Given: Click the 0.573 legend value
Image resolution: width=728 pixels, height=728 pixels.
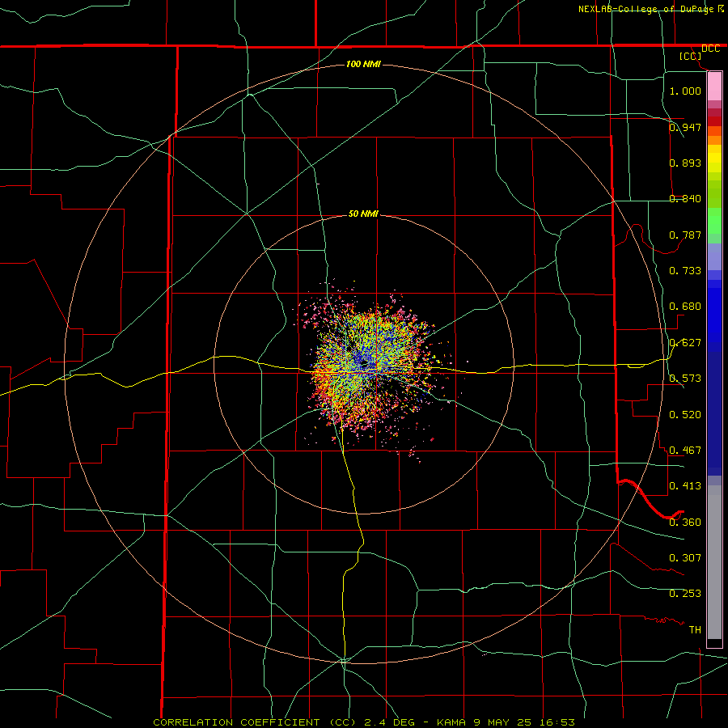Looking at the screenshot, I should coord(685,378).
